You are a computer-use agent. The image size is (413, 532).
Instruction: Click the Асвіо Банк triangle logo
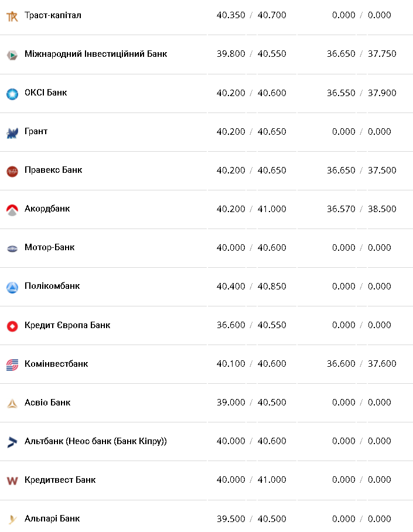click(12, 403)
